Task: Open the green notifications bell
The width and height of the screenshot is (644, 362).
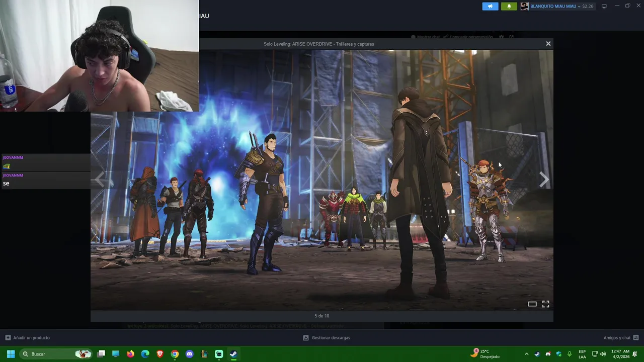Action: (x=509, y=6)
